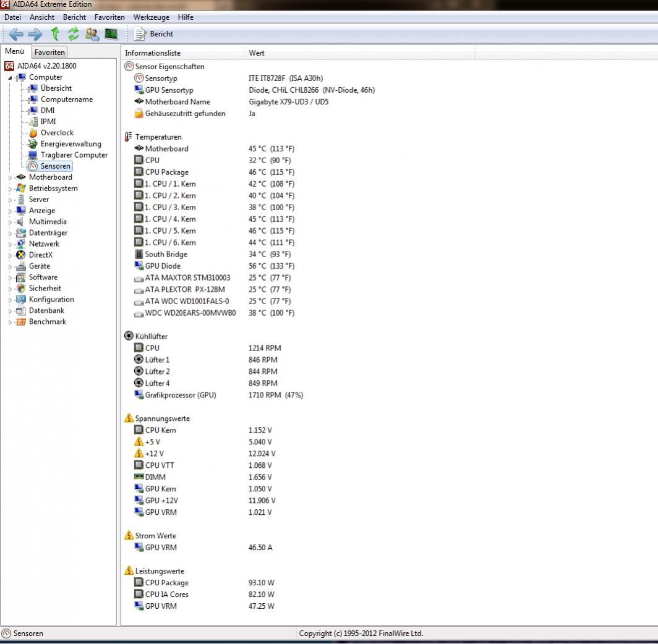The height and width of the screenshot is (644, 658).
Task: Select the CPU VTT voltage row
Action: coord(203,465)
